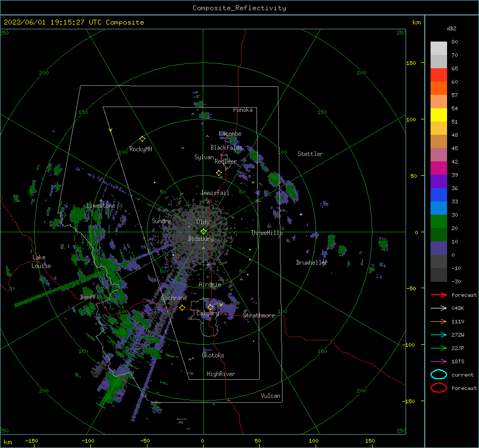Click the cyan current ellipse icon

coord(439,374)
